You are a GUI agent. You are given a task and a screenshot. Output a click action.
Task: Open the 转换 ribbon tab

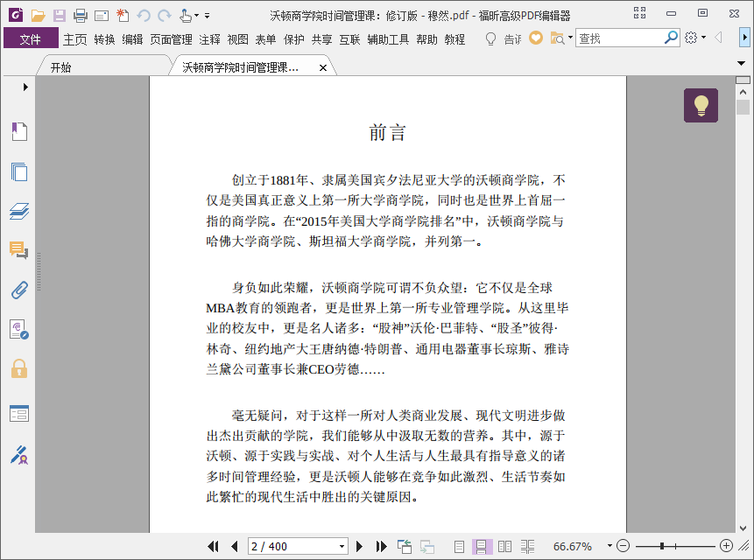pos(104,39)
